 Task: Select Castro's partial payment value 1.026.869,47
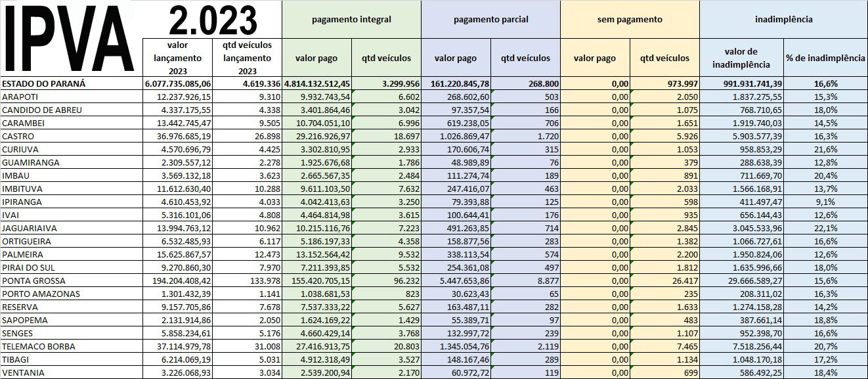[x=456, y=136]
